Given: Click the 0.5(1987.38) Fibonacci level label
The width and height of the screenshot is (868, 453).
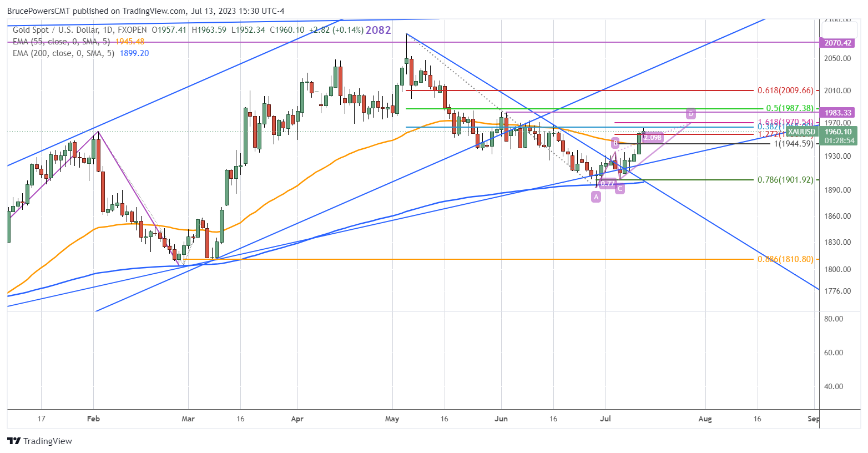Looking at the screenshot, I should pos(790,108).
